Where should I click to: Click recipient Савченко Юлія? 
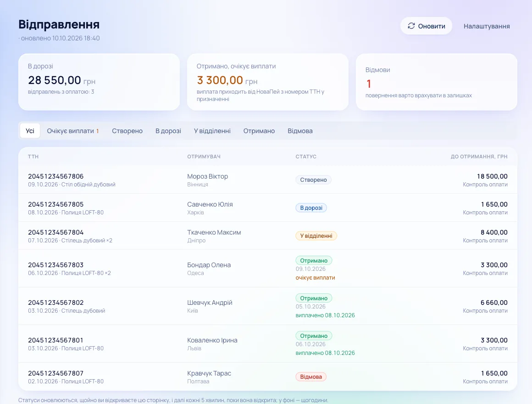coord(210,204)
